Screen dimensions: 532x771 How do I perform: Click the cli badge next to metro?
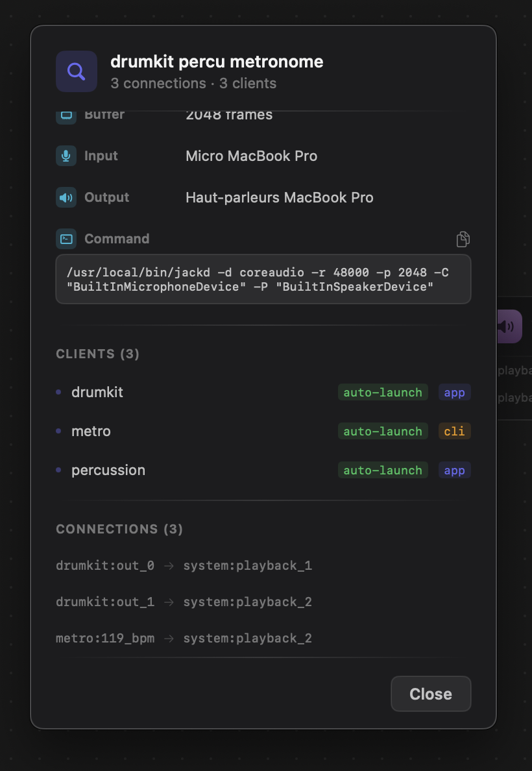[454, 431]
